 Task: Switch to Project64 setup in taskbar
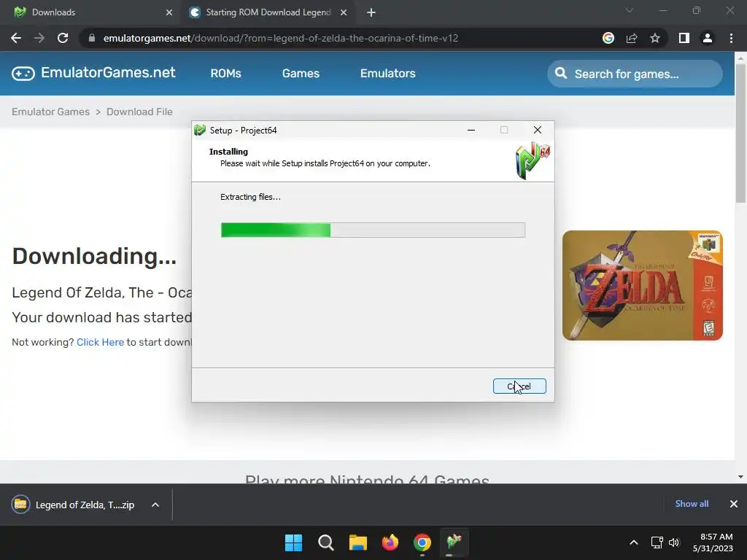(x=454, y=542)
